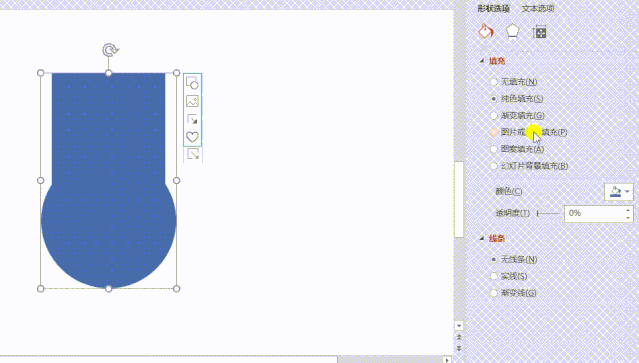Click the heart icon in floating toolbar
Image resolution: width=639 pixels, height=363 pixels.
192,137
